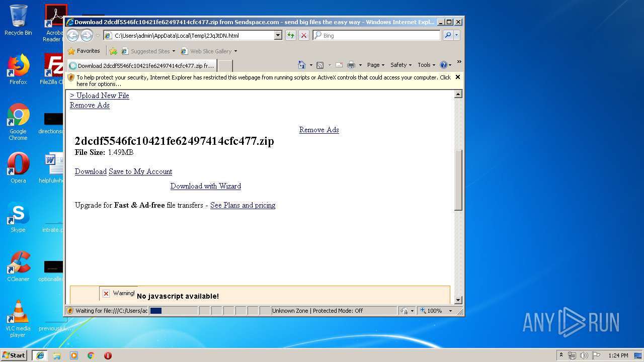Open a new blank tab
This screenshot has width=644, height=362.
(225, 66)
